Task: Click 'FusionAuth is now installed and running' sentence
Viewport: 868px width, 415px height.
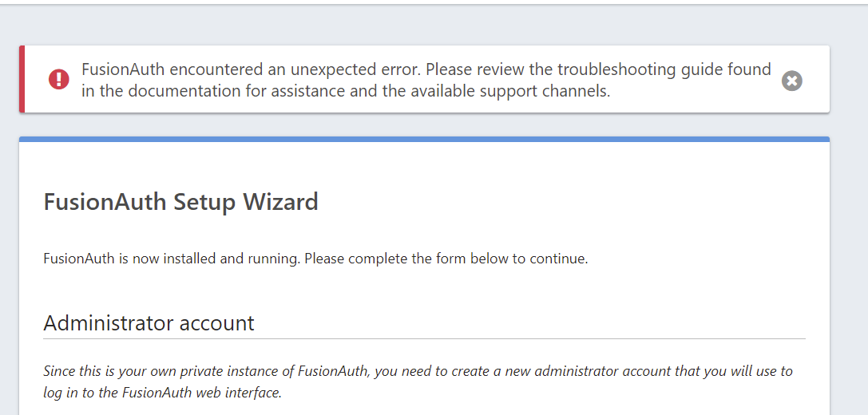Action: [172, 259]
